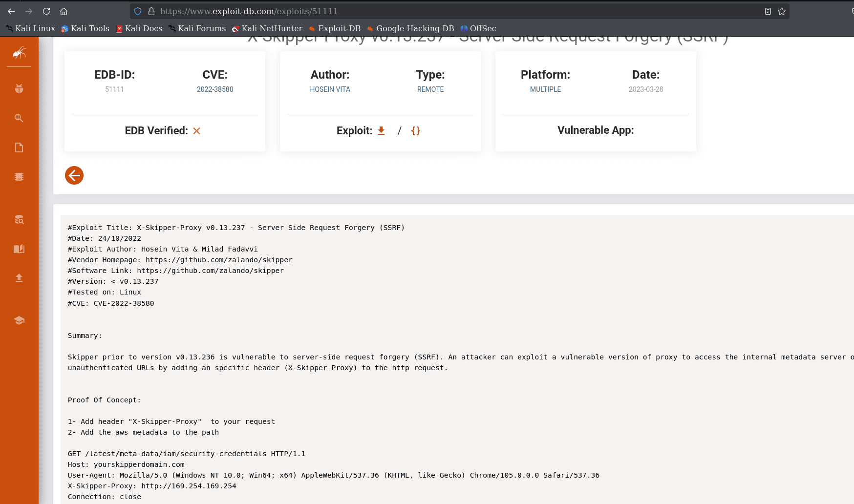
Task: Click the '#Version: < v0.13.237' line
Action: pyautogui.click(x=113, y=281)
